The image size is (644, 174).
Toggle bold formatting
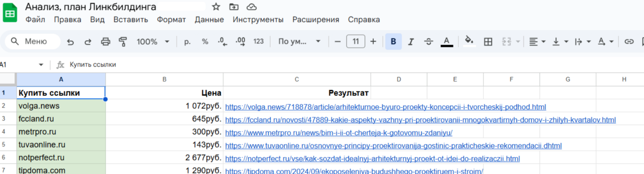pyautogui.click(x=393, y=42)
